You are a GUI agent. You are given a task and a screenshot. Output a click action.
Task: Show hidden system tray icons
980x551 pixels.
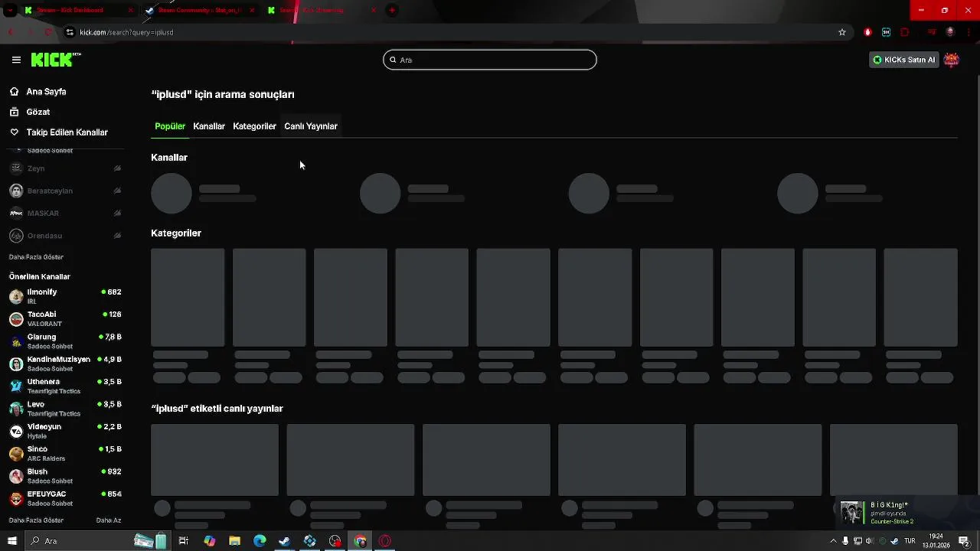click(x=834, y=541)
